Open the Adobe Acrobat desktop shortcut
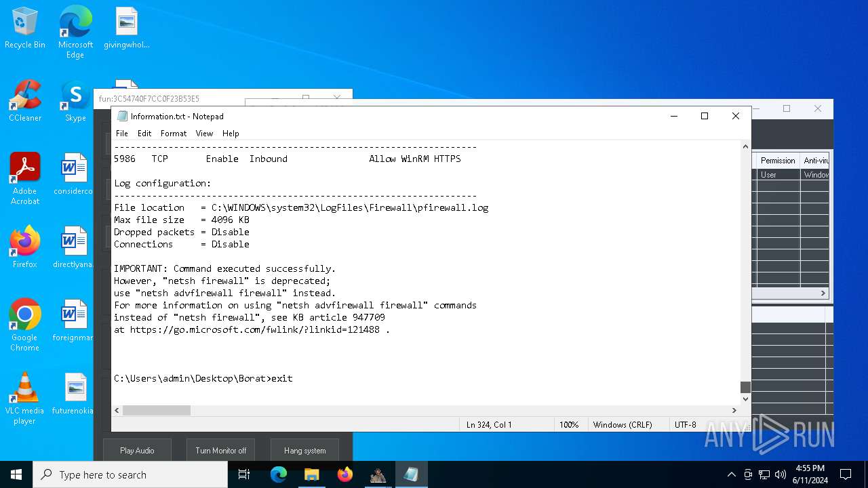The width and height of the screenshot is (868, 488). 25,179
